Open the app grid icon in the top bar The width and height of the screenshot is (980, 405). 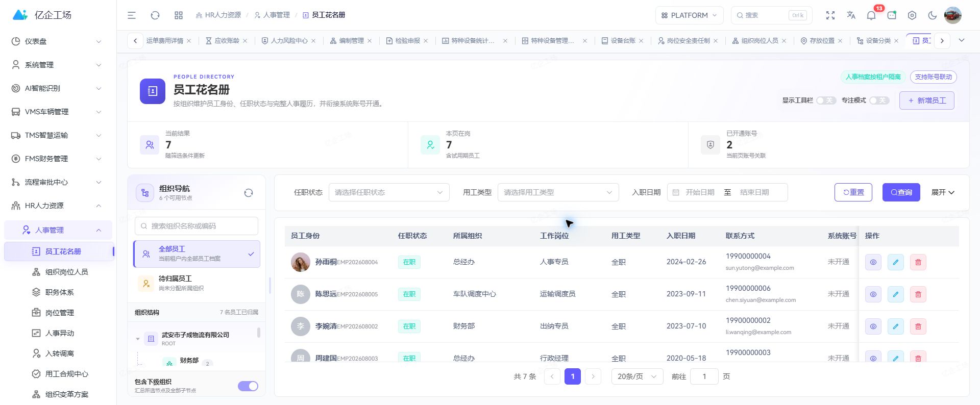179,15
